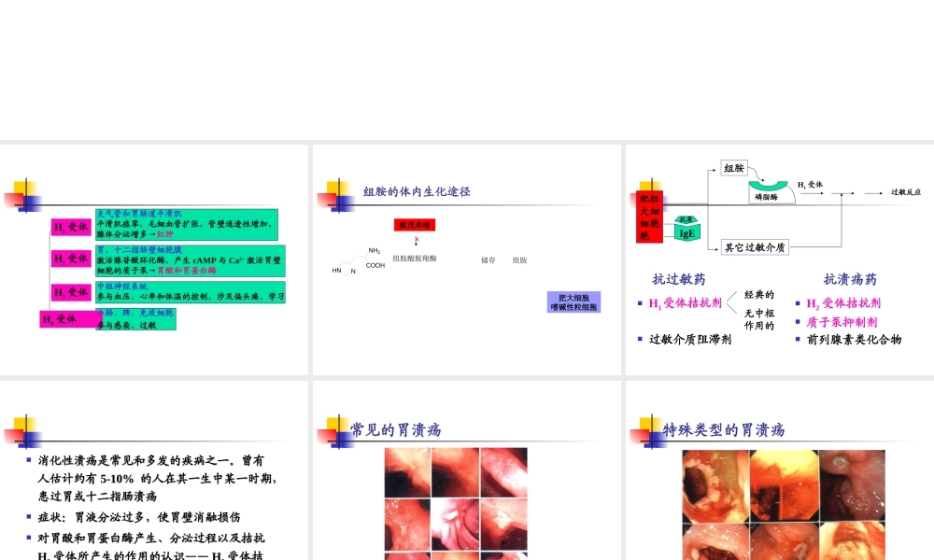934x560 pixels.
Task: Click the IgE antibody shape
Action: pyautogui.click(x=686, y=232)
